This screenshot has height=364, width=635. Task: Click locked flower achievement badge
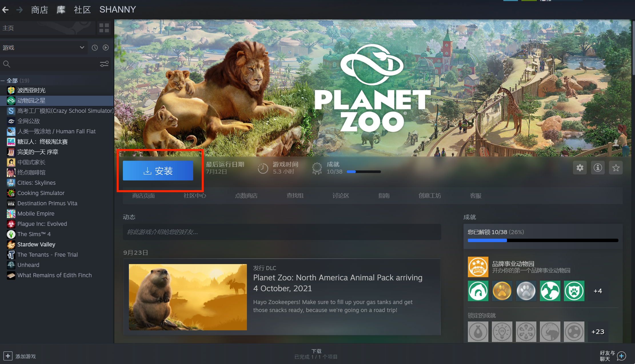(526, 332)
